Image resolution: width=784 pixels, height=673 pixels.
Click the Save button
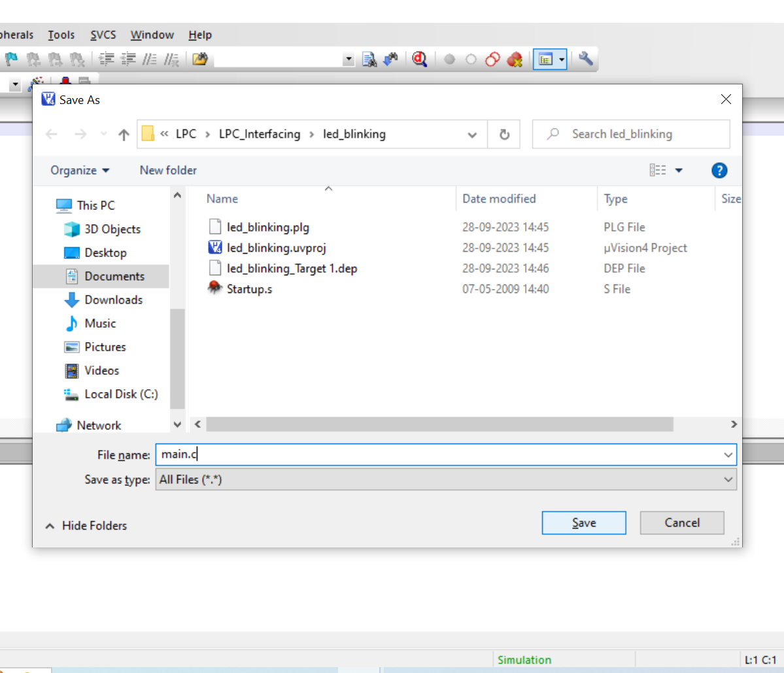coord(583,523)
